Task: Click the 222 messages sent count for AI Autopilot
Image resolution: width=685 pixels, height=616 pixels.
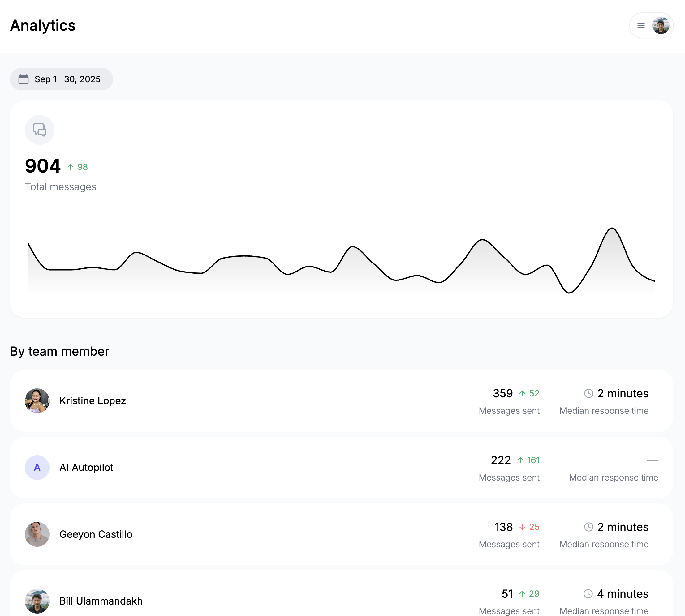Action: click(501, 460)
